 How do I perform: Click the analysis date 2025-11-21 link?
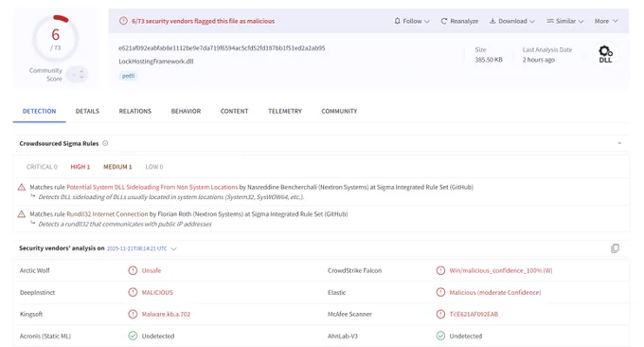136,248
